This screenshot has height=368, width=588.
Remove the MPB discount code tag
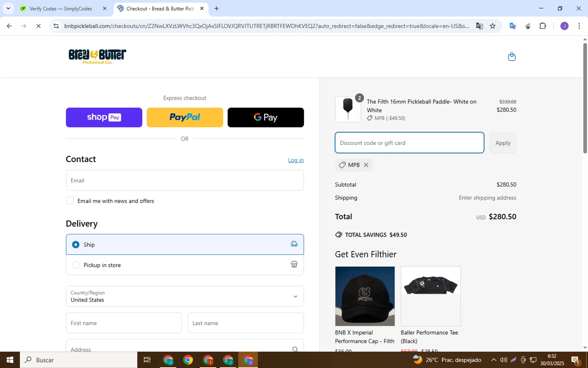pyautogui.click(x=366, y=165)
